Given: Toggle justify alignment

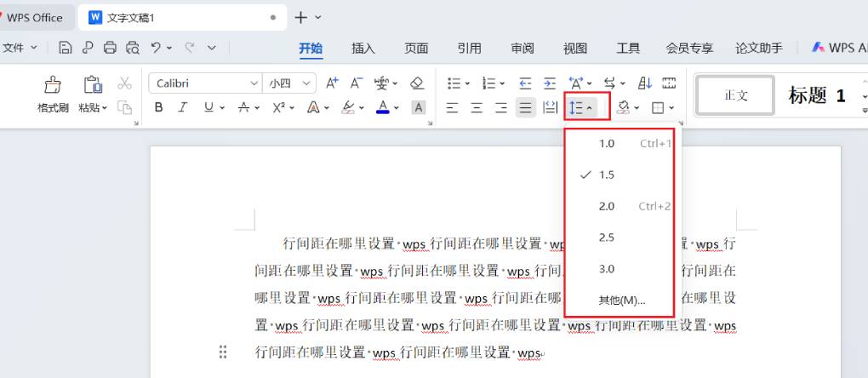Looking at the screenshot, I should pos(525,107).
